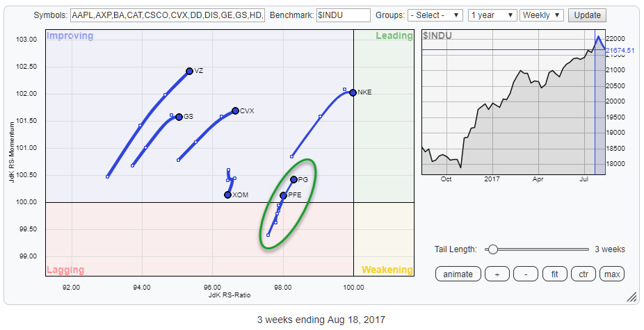Click the 2017 label on $INDU chart axis
Screen dimensions: 644x330
(x=492, y=179)
